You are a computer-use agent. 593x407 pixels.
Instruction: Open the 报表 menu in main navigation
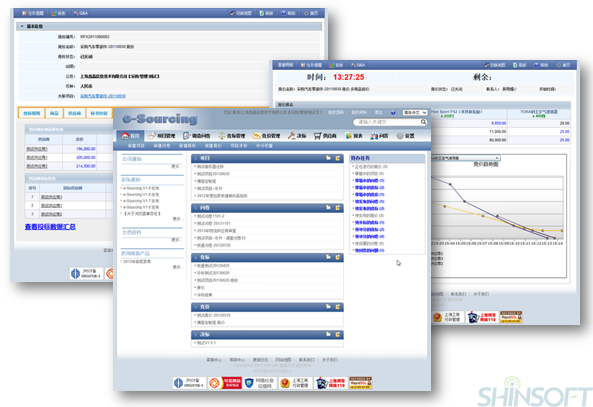tap(354, 136)
